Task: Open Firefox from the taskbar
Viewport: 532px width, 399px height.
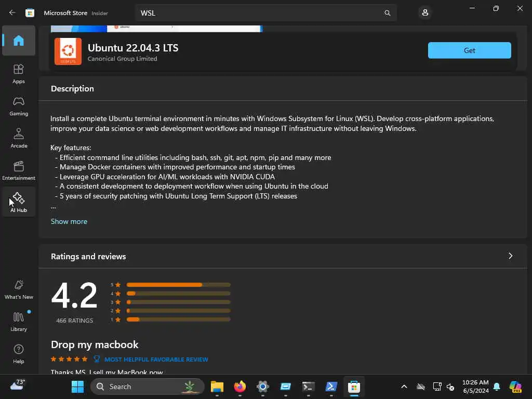Action: pos(240,387)
